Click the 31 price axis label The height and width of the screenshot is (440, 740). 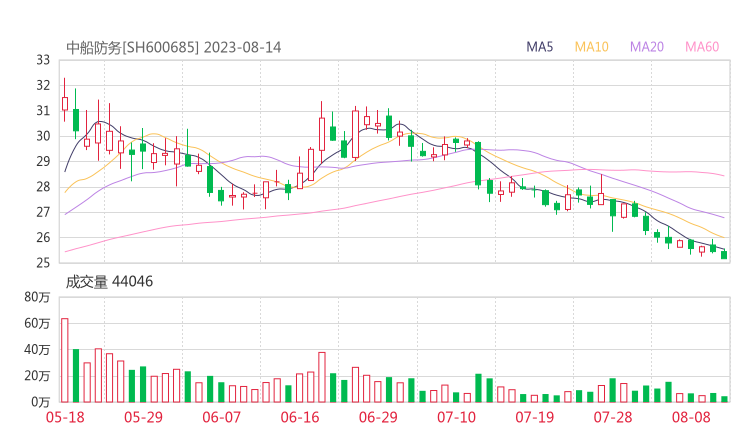tap(43, 111)
